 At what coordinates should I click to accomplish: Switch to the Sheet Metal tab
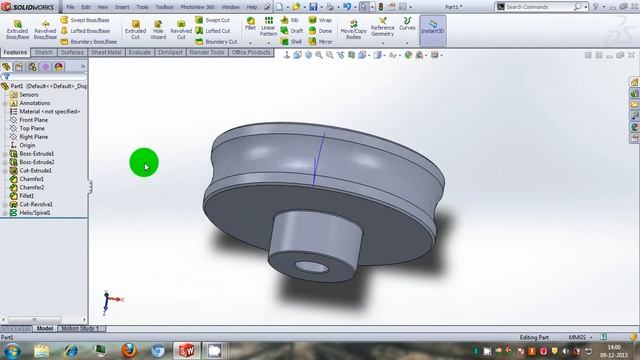coord(106,52)
